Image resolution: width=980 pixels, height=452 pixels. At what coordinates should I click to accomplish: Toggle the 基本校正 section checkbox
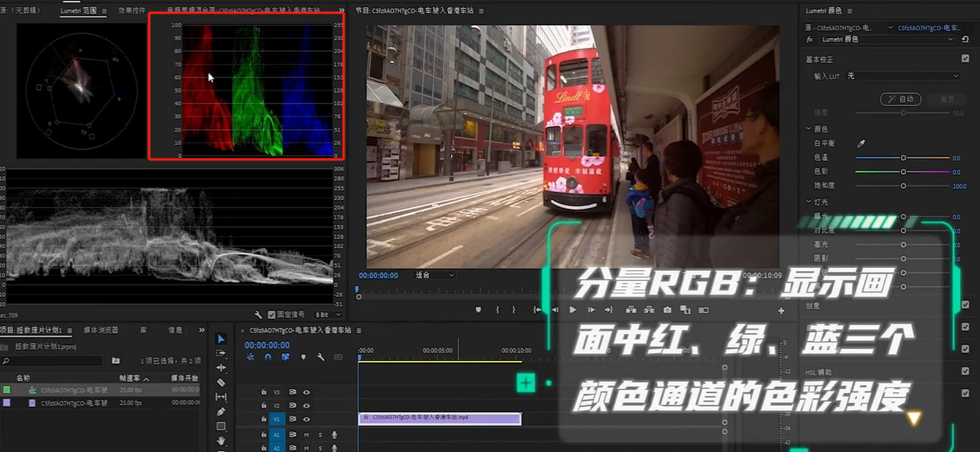tap(965, 59)
